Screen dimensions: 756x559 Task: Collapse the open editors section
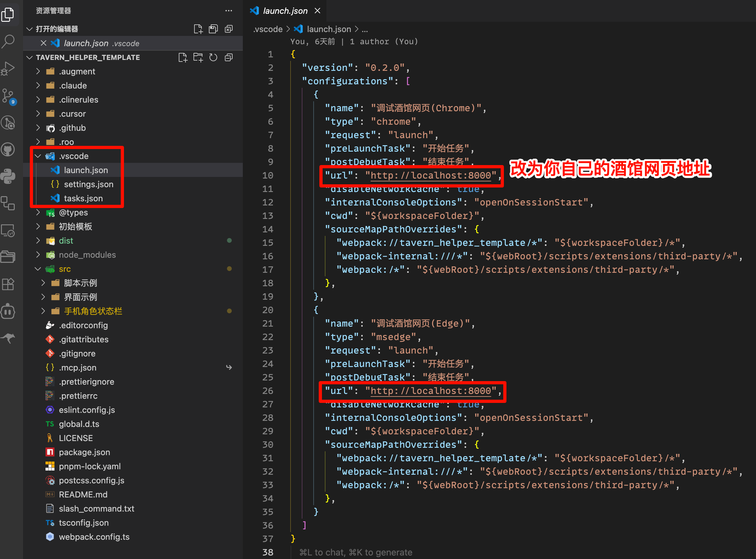coord(30,29)
